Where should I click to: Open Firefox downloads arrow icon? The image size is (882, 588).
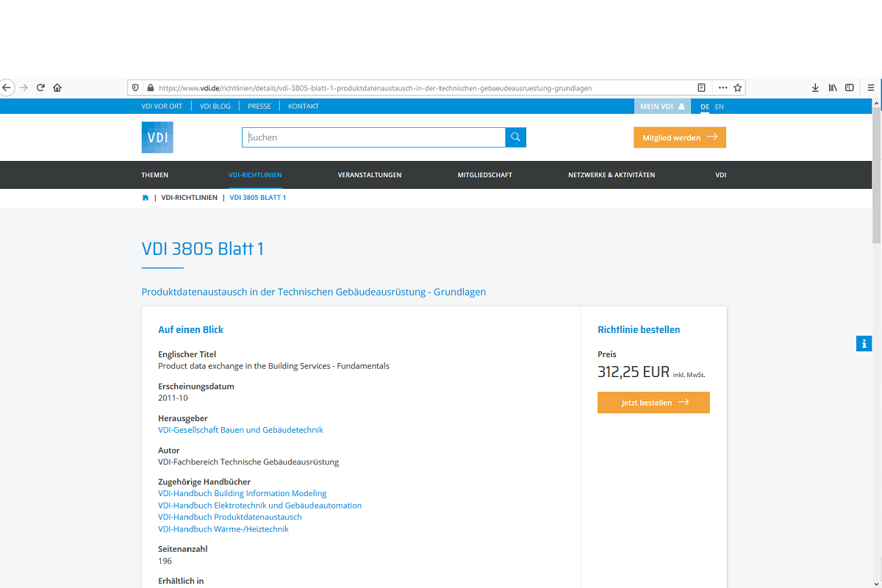point(815,87)
